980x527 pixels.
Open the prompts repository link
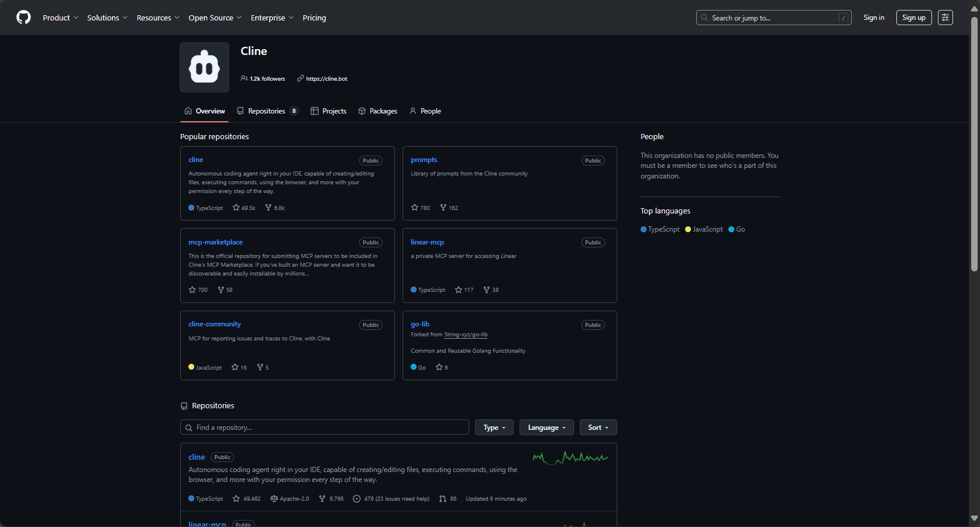(x=424, y=160)
